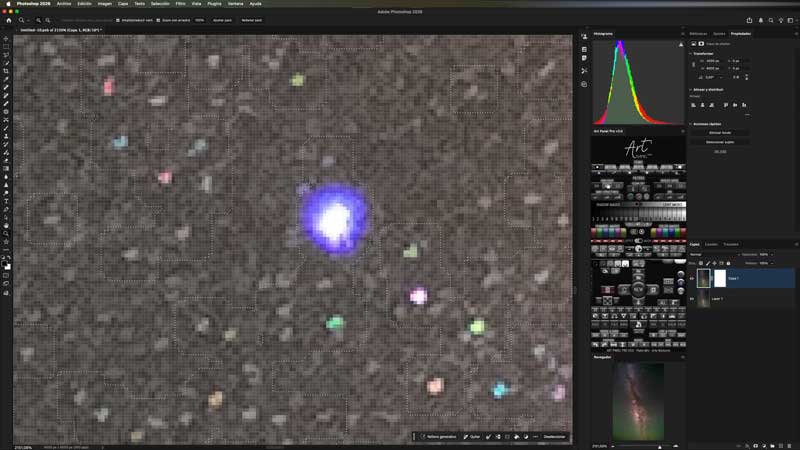The image size is (800, 450).
Task: Click the share icon at top right
Action: [749, 20]
